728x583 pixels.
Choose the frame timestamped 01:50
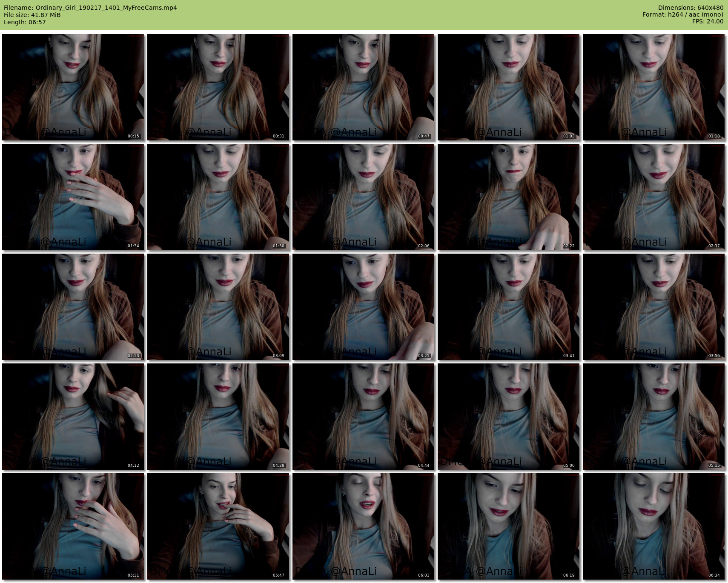pyautogui.click(x=218, y=197)
